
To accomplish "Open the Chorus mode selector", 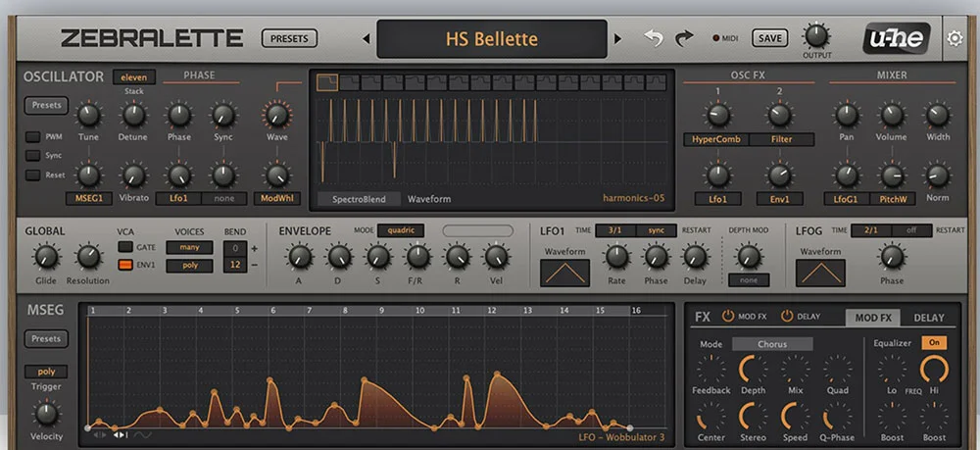I will pos(772,344).
